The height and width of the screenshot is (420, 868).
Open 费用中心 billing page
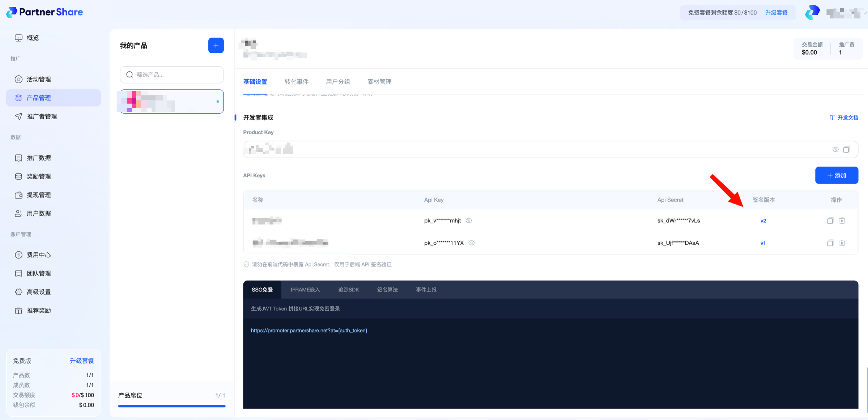point(54,255)
